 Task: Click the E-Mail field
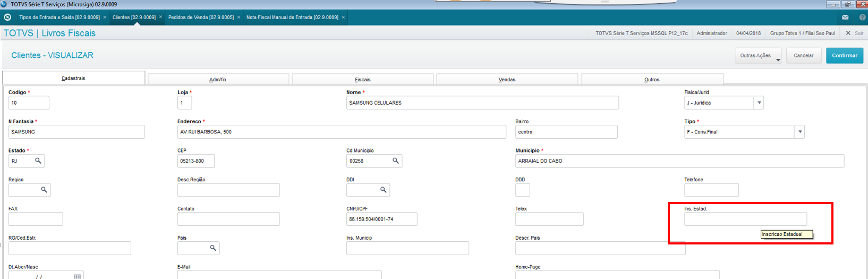(x=279, y=275)
